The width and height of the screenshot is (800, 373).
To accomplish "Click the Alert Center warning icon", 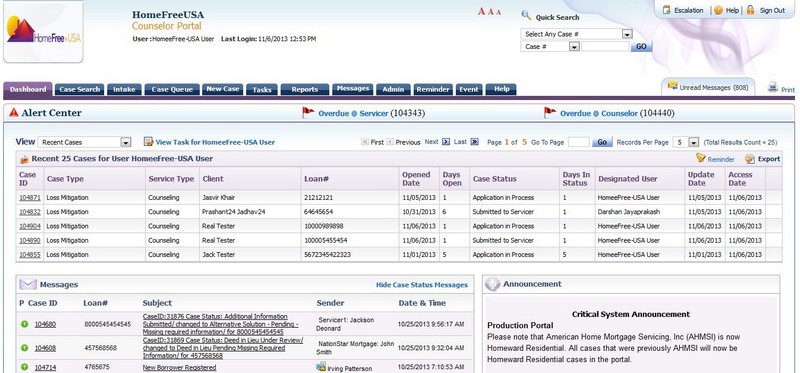I will [x=14, y=112].
